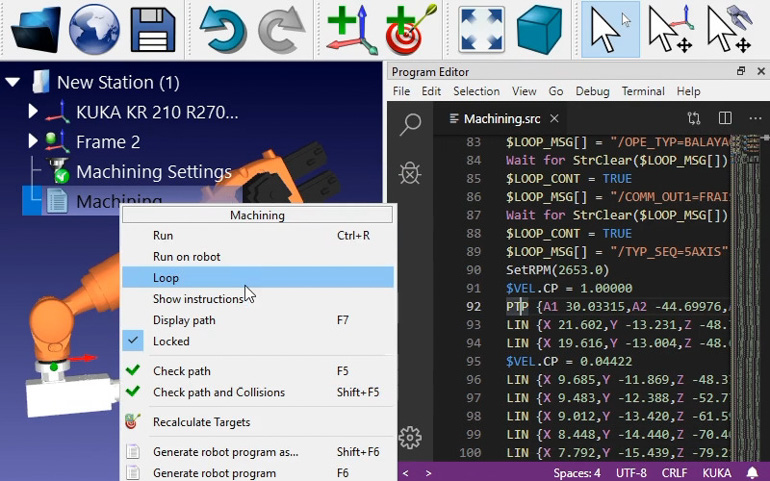This screenshot has height=481, width=770.
Task: Open the Edit menu
Action: (431, 91)
